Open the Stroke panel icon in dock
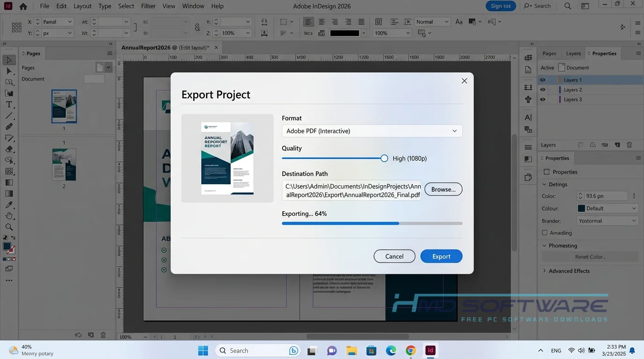Screen dimensions: 644x359 (528, 147)
